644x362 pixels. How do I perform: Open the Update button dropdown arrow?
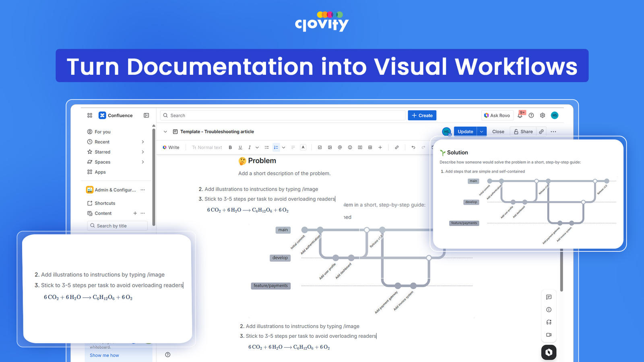pyautogui.click(x=481, y=132)
